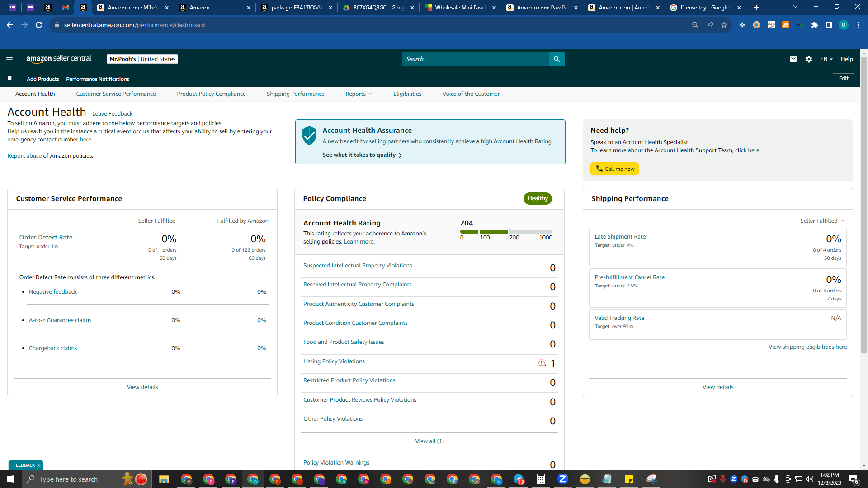Open Listing Policy Violations link
The width and height of the screenshot is (868, 488).
click(x=334, y=361)
